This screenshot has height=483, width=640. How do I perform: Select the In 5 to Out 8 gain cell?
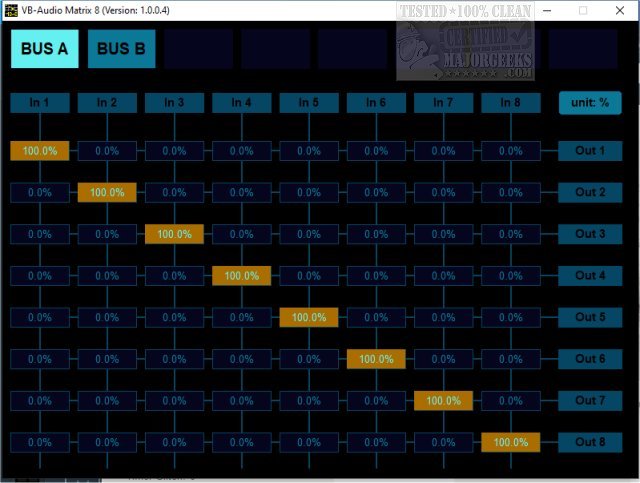pyautogui.click(x=309, y=442)
